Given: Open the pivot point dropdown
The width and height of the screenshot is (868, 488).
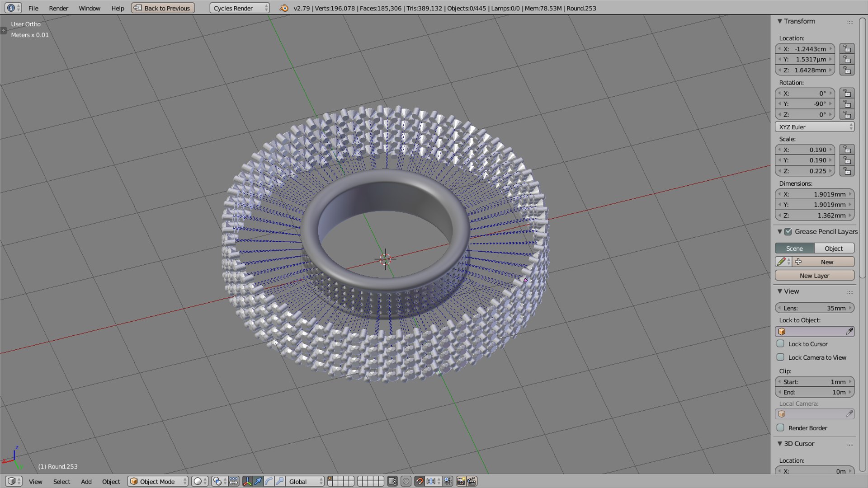Looking at the screenshot, I should pyautogui.click(x=219, y=482).
